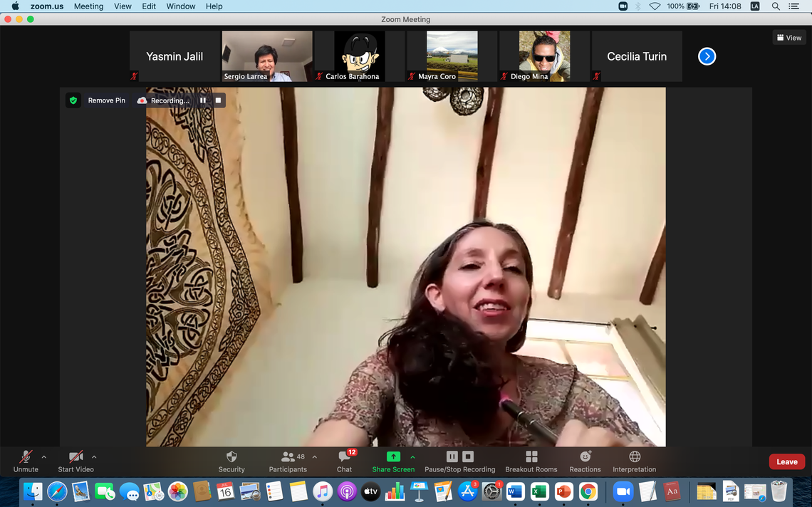The image size is (812, 507).
Task: Open Chat with 12 unread messages
Action: pos(345,461)
